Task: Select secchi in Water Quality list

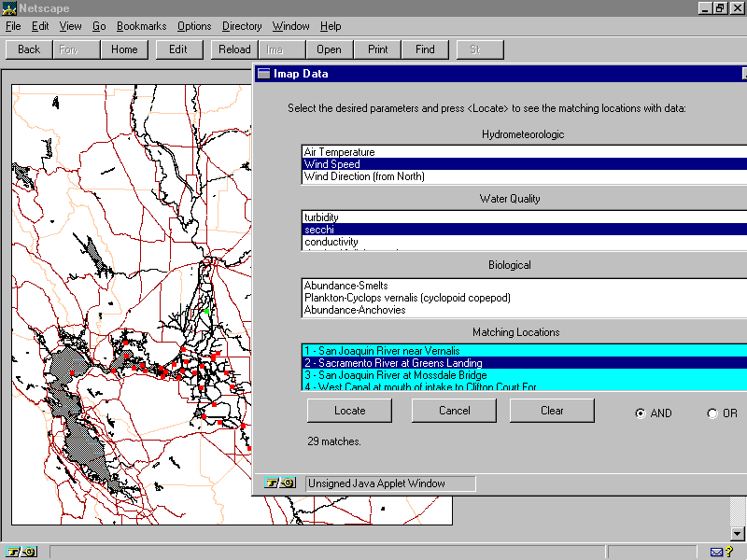Action: click(525, 230)
